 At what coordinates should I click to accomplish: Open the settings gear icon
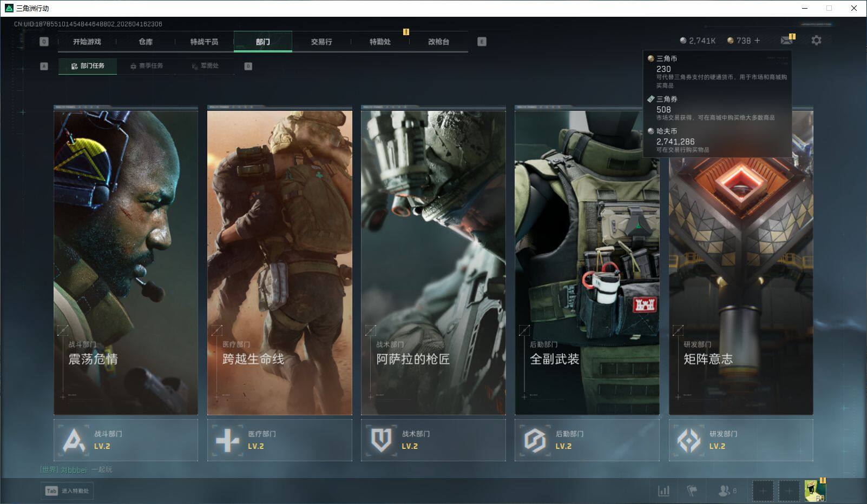816,41
